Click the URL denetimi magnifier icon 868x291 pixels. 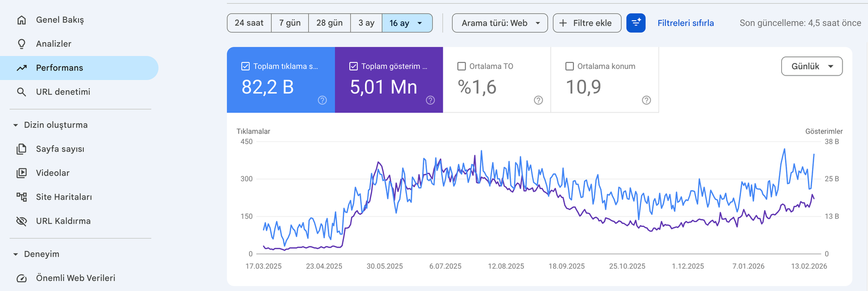tap(22, 92)
